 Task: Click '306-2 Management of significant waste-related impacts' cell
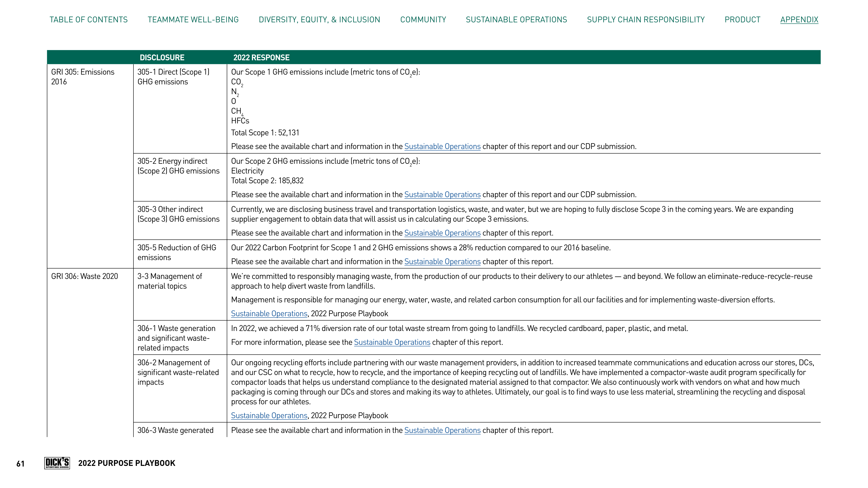point(180,388)
